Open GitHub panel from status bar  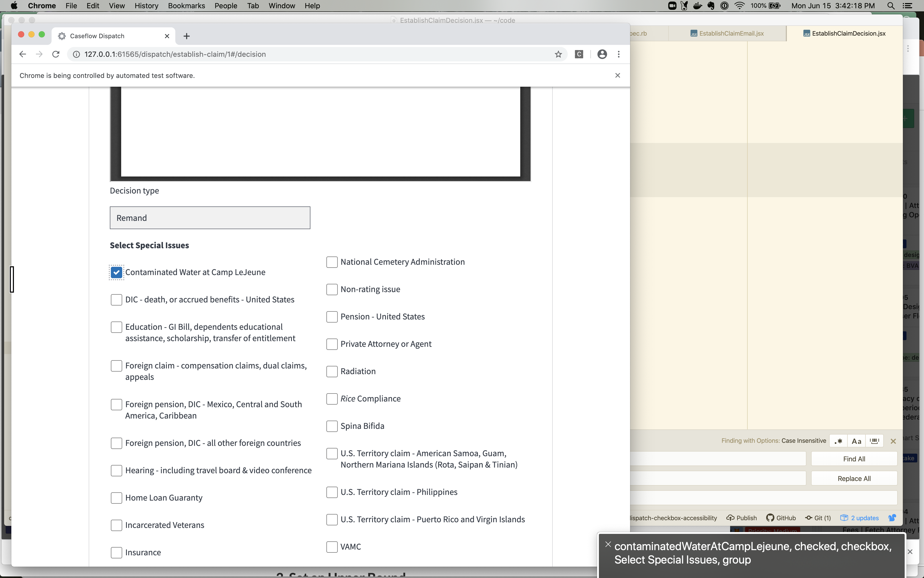781,518
